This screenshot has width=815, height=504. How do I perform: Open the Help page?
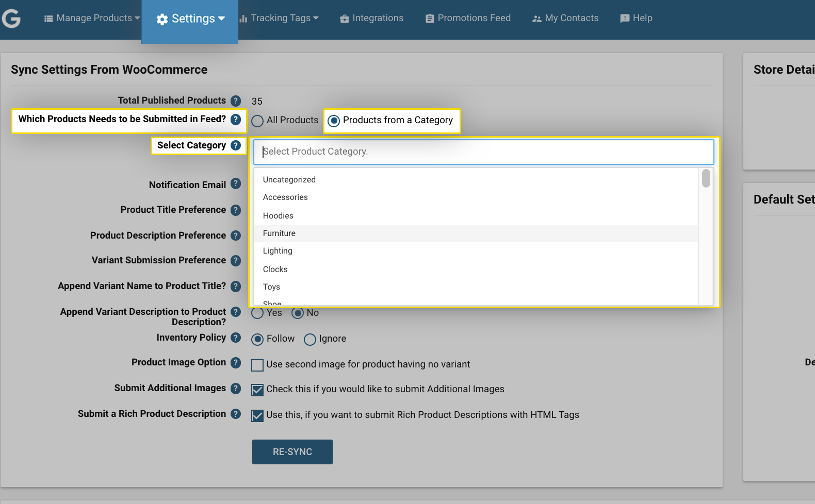point(643,18)
